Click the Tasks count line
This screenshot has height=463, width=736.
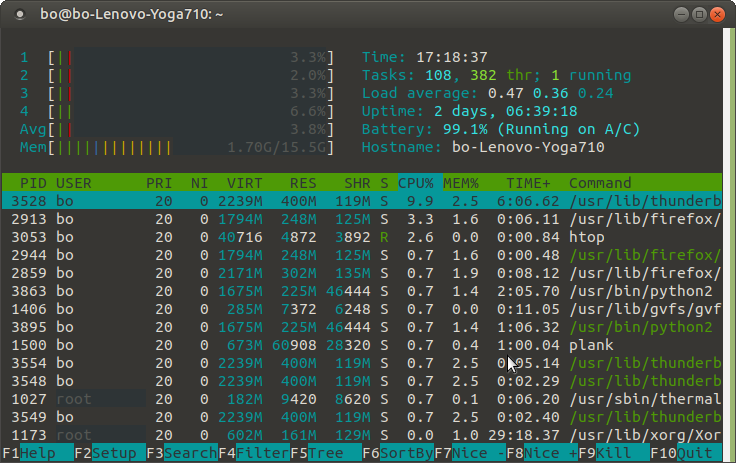(x=496, y=75)
